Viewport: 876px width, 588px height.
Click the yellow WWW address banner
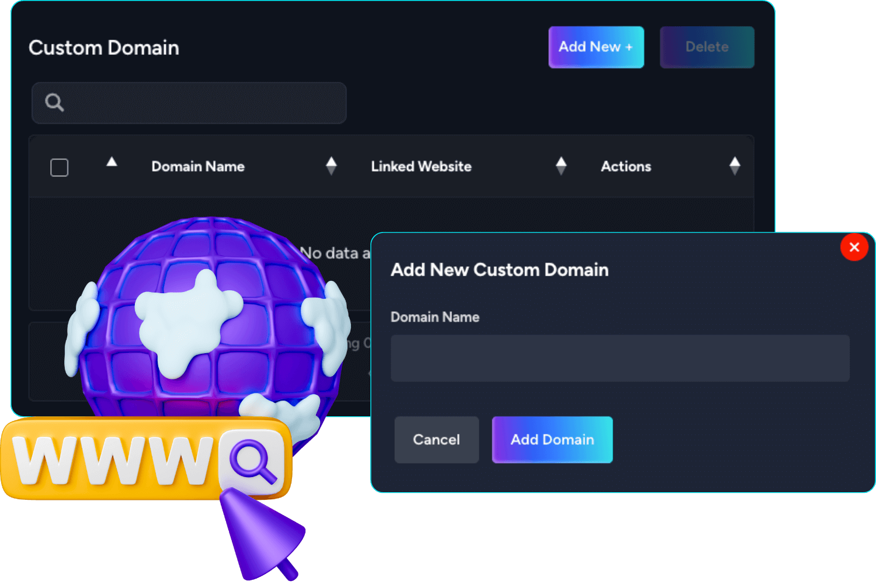click(x=146, y=458)
